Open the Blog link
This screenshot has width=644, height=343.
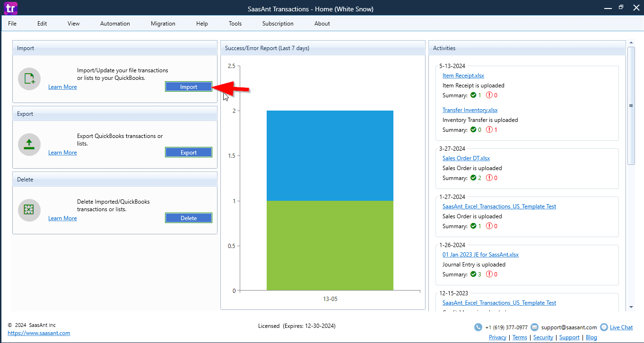point(592,337)
